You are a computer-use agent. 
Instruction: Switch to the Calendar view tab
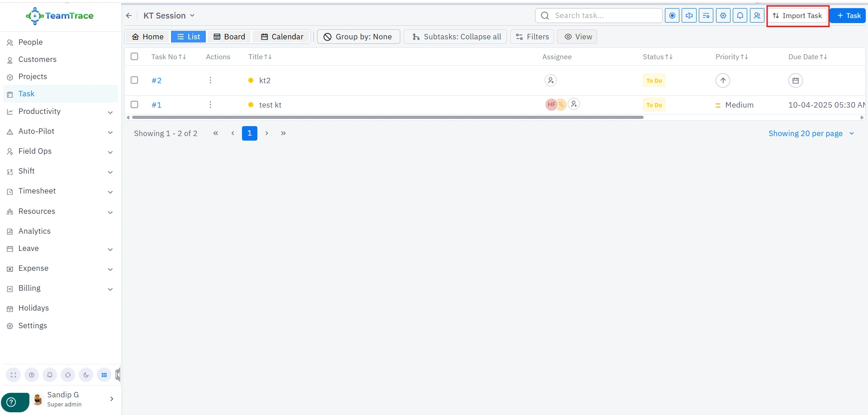coord(282,37)
